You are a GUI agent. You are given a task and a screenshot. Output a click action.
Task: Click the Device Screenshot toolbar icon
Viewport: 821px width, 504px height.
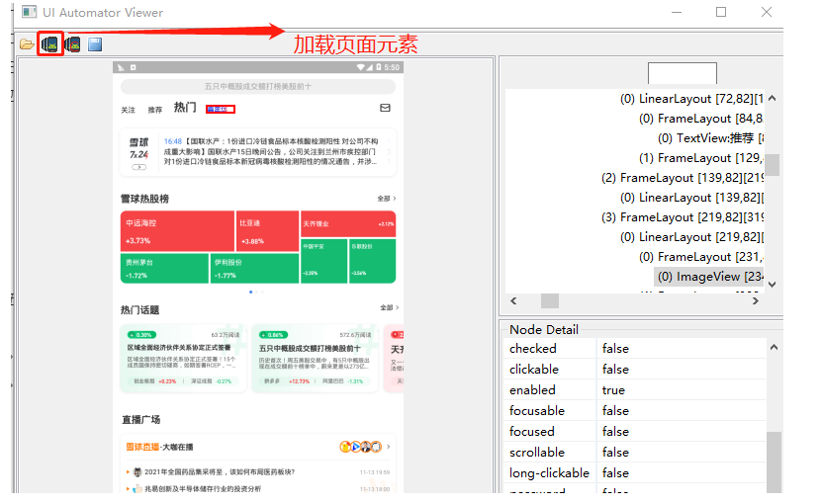click(50, 44)
